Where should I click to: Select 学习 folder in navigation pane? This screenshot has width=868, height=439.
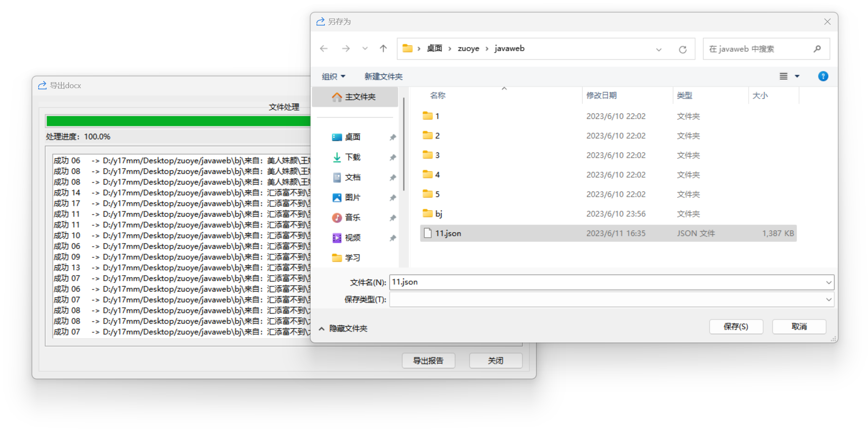(x=353, y=258)
